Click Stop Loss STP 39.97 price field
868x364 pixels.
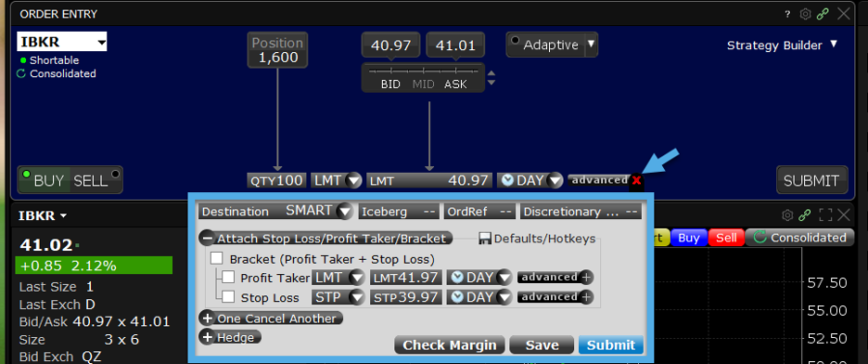click(x=406, y=297)
